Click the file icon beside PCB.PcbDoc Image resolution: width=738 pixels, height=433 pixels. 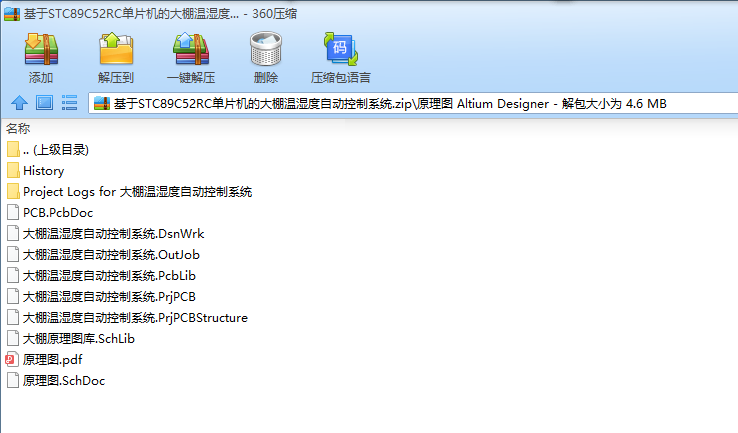(x=13, y=213)
